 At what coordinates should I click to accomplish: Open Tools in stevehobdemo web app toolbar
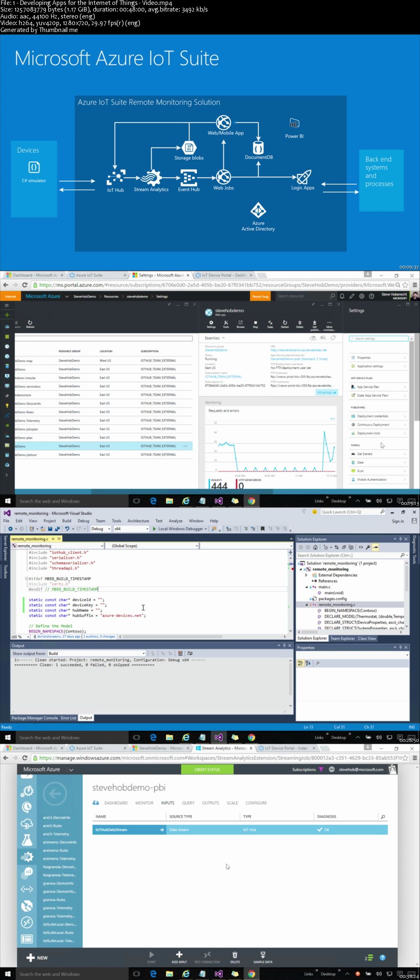pyautogui.click(x=226, y=324)
